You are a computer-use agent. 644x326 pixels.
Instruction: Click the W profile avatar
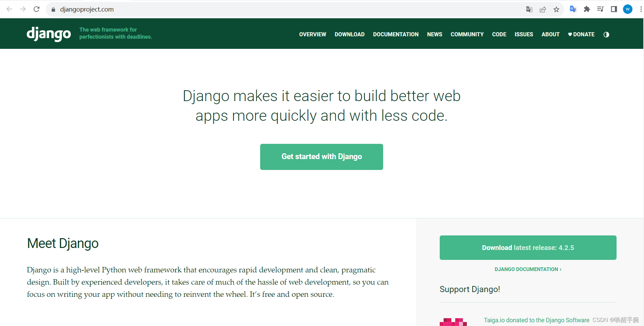coord(628,9)
